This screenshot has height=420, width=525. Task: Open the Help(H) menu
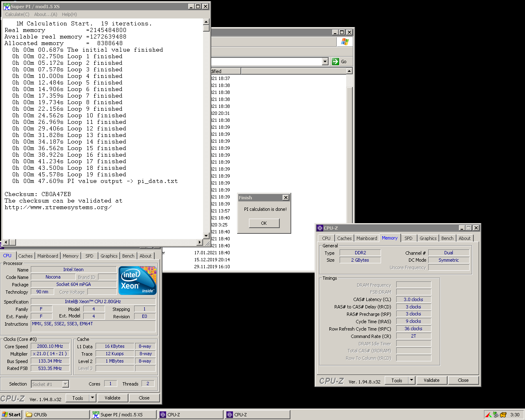(x=69, y=14)
